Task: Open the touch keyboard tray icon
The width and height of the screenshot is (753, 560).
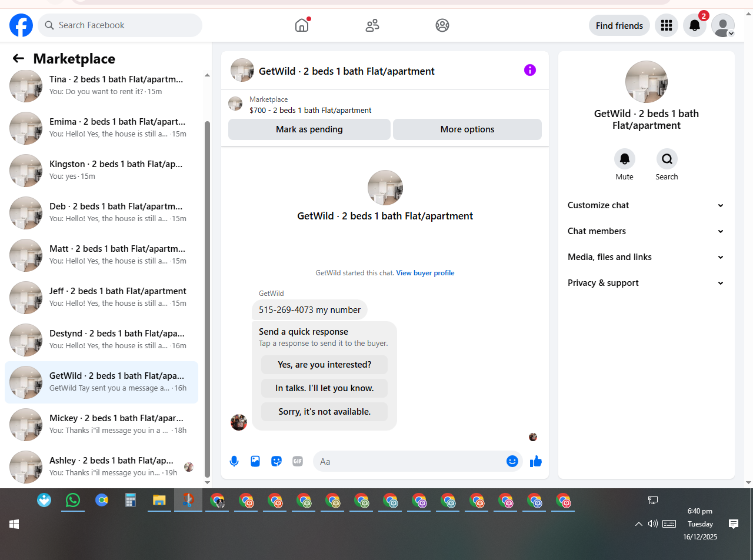Action: tap(669, 524)
